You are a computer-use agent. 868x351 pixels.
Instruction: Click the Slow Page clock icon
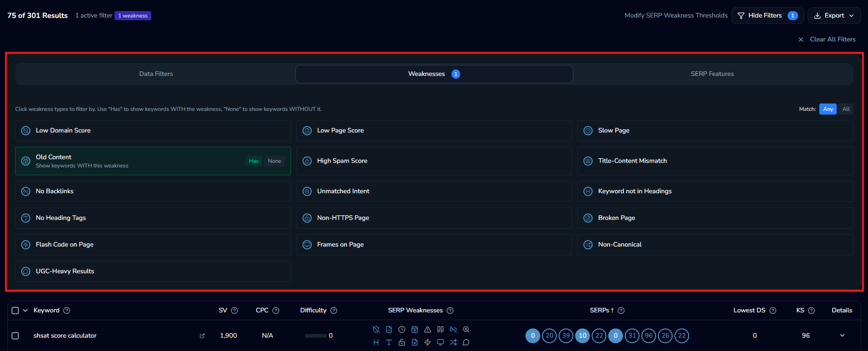(x=588, y=131)
